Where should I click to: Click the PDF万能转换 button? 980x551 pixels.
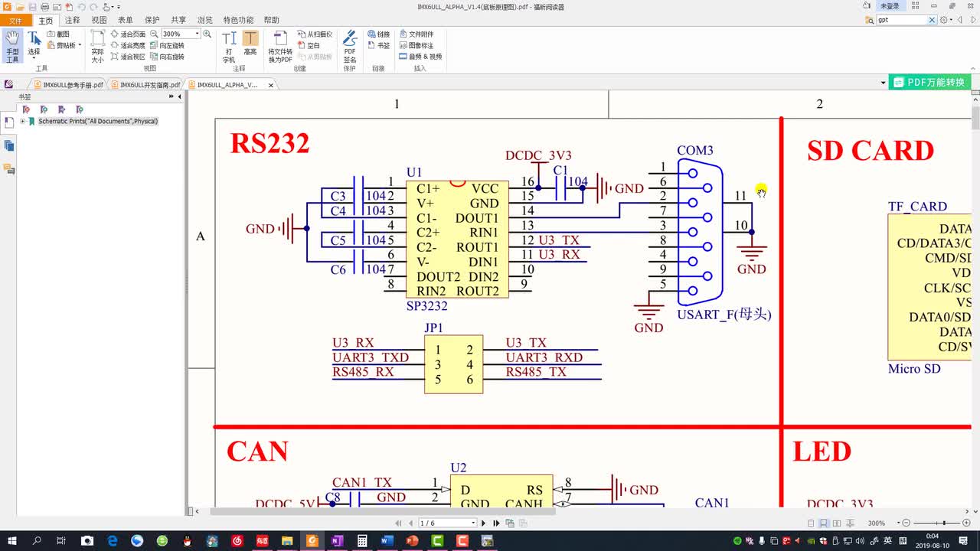(930, 83)
